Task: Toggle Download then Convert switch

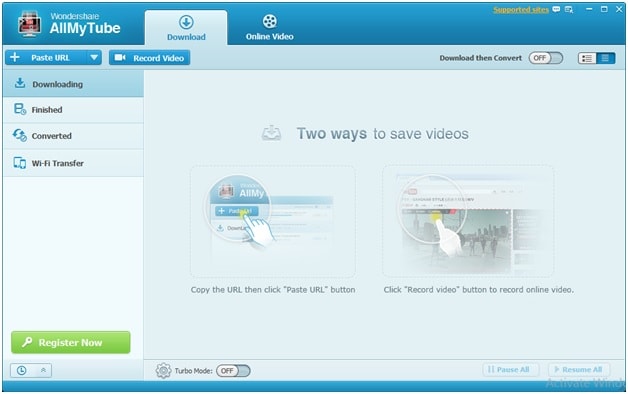Action: pyautogui.click(x=545, y=58)
